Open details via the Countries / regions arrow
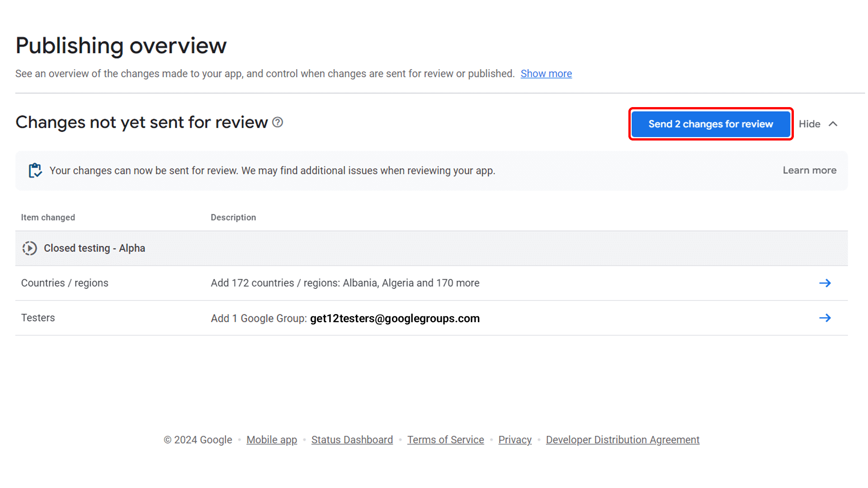The width and height of the screenshot is (868, 488). coord(825,283)
